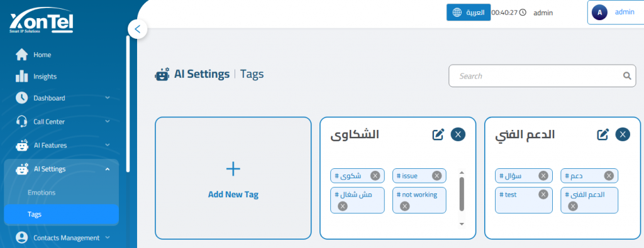Viewport: 644px width, 248px height.
Task: Focus the Search input field
Action: (538, 76)
